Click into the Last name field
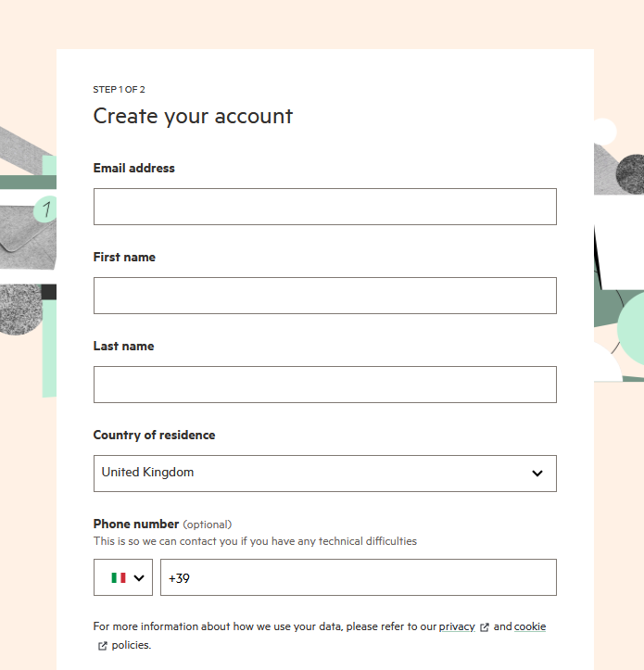 click(x=324, y=385)
